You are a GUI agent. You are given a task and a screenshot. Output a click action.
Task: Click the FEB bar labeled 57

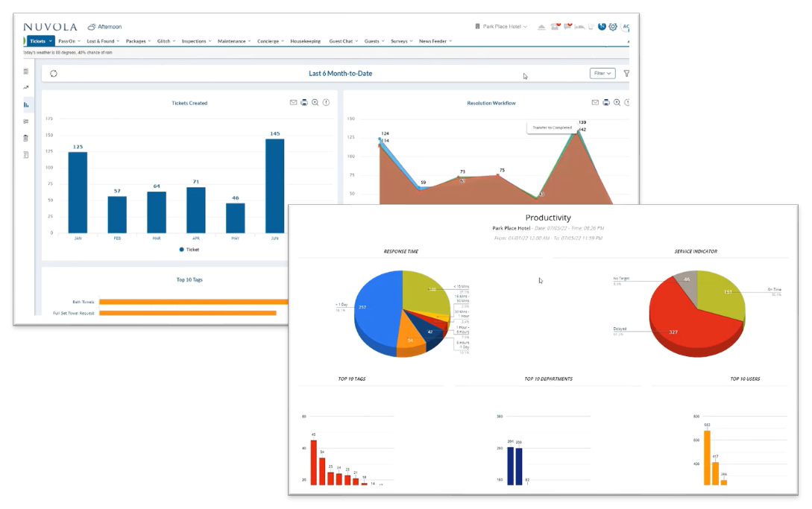(117, 215)
